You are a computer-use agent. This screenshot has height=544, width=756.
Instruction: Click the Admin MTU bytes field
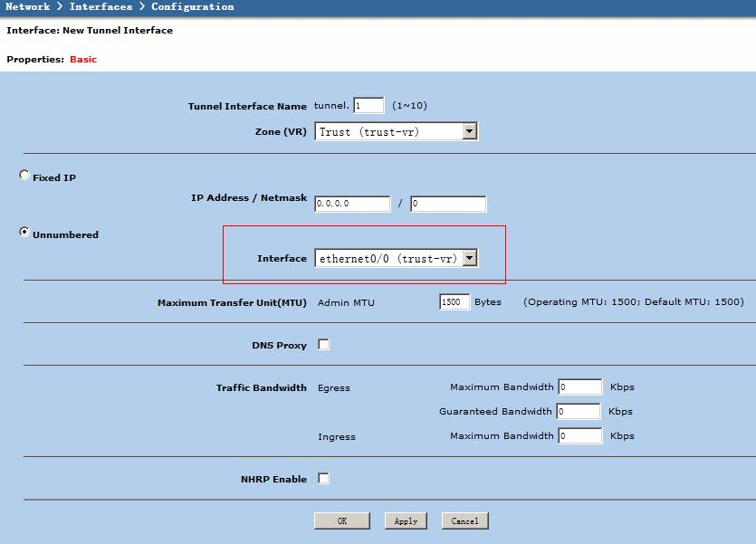[x=455, y=302]
